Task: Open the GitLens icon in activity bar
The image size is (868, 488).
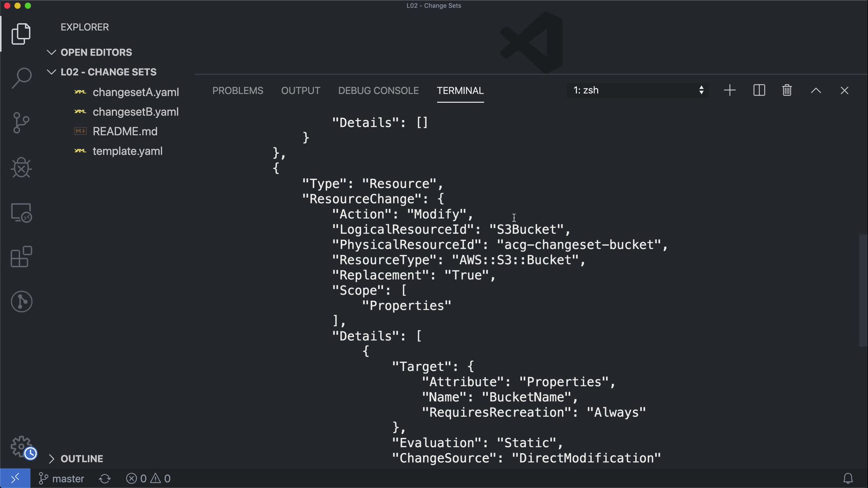Action: pyautogui.click(x=21, y=301)
